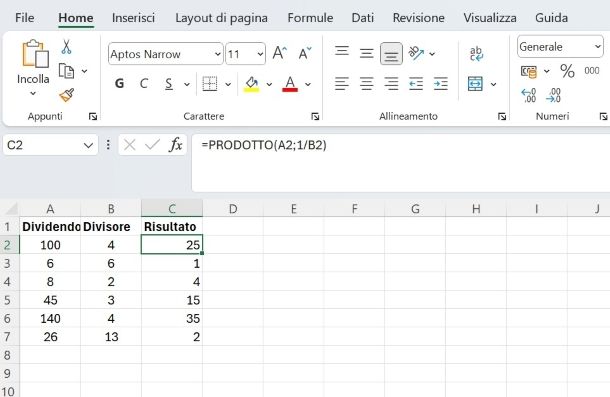Select the Risultato header cell
Viewport: 610px width, 397px height.
point(172,227)
